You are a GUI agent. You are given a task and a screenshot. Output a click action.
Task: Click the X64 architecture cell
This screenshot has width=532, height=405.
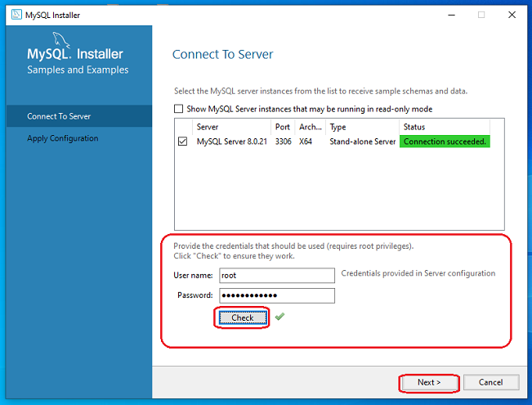(x=306, y=142)
